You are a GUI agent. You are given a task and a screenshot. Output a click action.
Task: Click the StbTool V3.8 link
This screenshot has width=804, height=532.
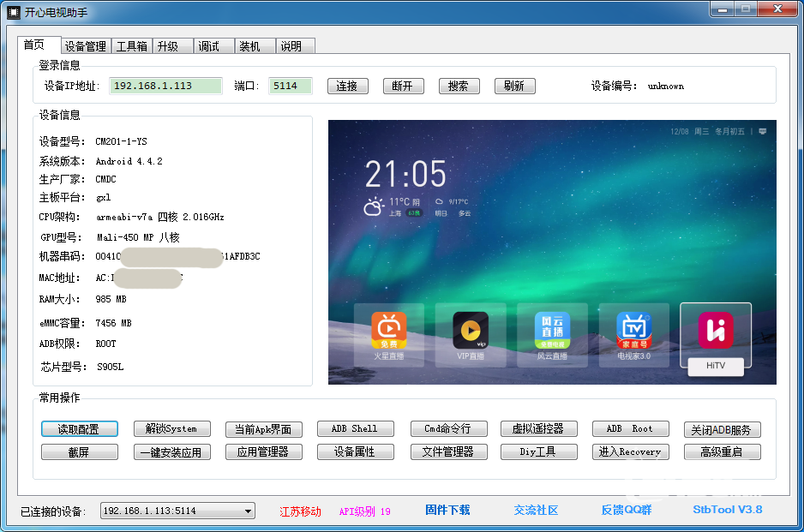tap(728, 510)
